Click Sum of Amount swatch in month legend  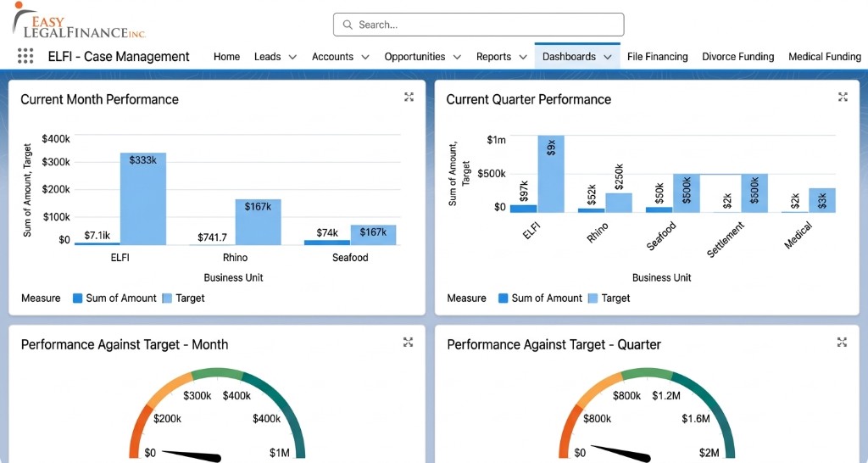77,298
